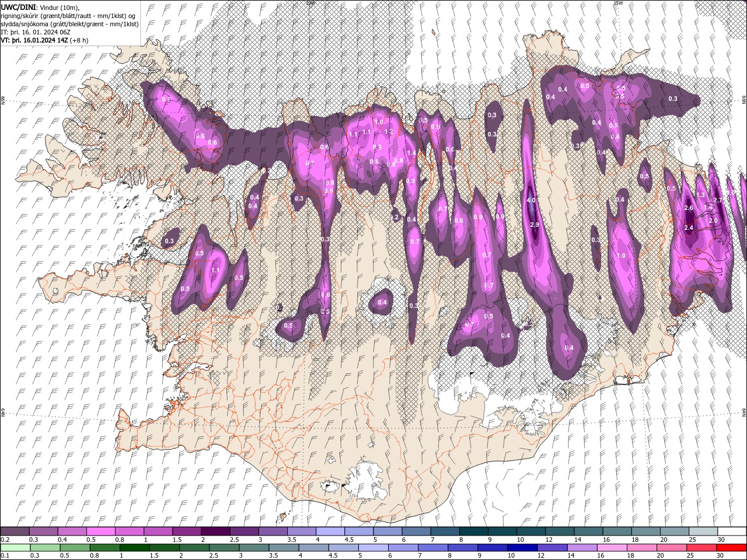
Task: Pick the bright red swatch labeled 30 in bottom legend
Action: click(x=731, y=548)
